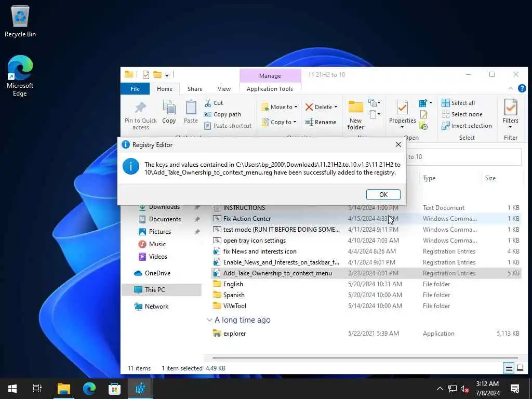Open the Application Tools tab
The height and width of the screenshot is (399, 532).
click(270, 88)
